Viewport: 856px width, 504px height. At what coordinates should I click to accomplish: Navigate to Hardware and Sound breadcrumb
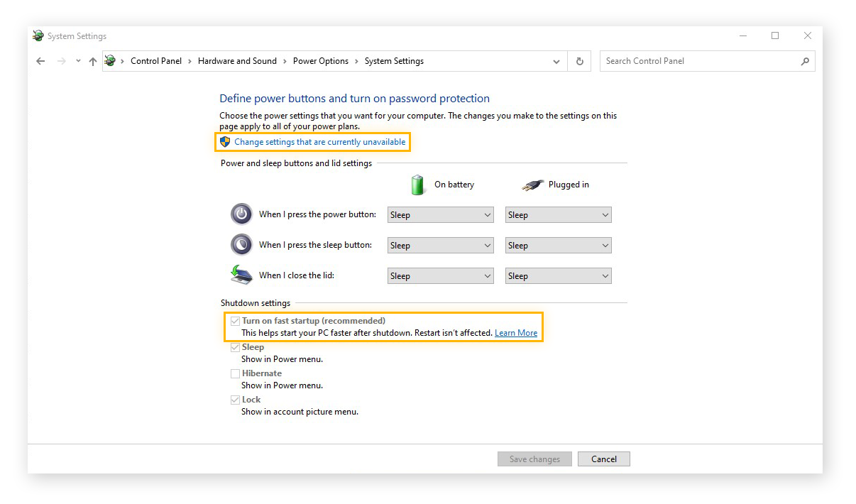point(237,61)
